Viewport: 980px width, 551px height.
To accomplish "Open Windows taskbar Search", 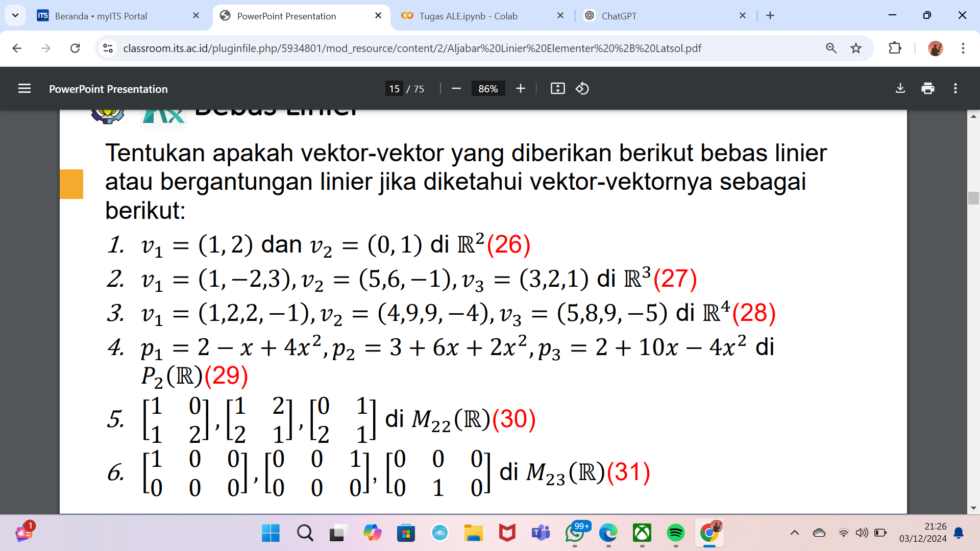I will point(305,533).
